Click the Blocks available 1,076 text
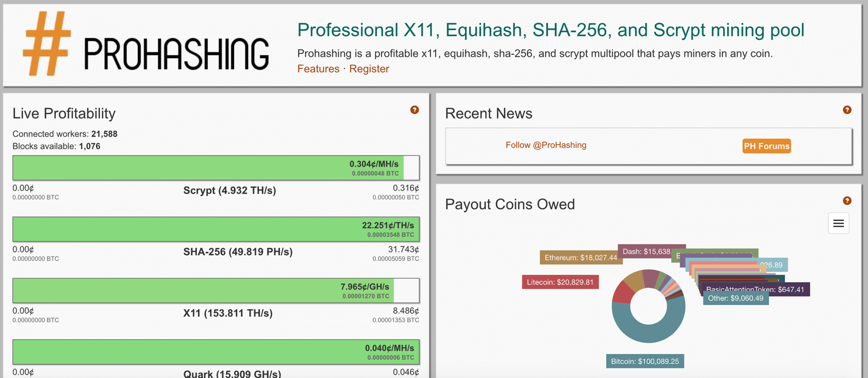The width and height of the screenshot is (868, 378). pyautogui.click(x=56, y=146)
